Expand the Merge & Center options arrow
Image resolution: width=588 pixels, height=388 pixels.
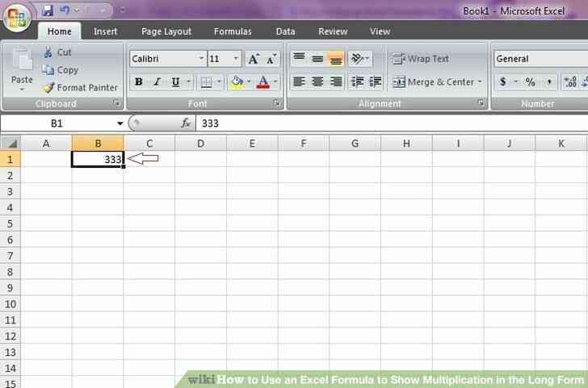point(480,81)
